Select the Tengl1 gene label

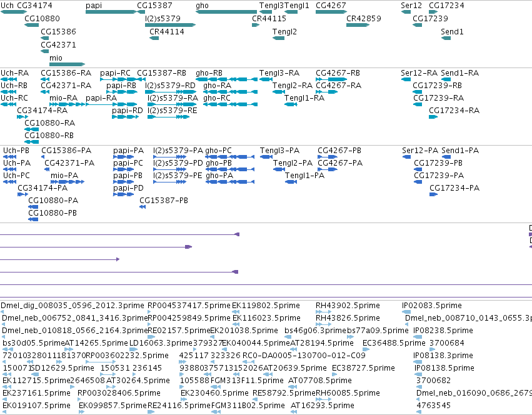pos(297,6)
